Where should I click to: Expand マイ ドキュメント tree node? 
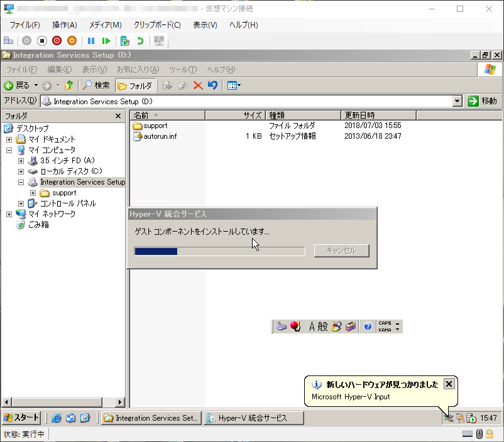point(9,139)
